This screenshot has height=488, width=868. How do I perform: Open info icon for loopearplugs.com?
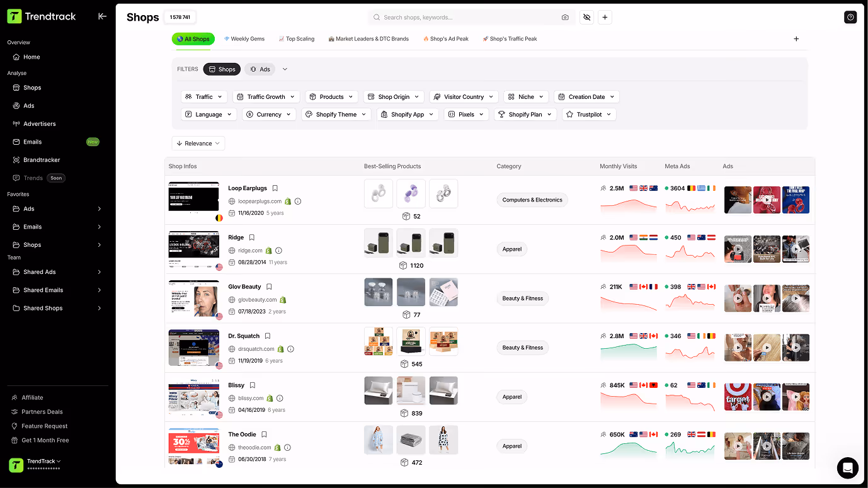298,201
